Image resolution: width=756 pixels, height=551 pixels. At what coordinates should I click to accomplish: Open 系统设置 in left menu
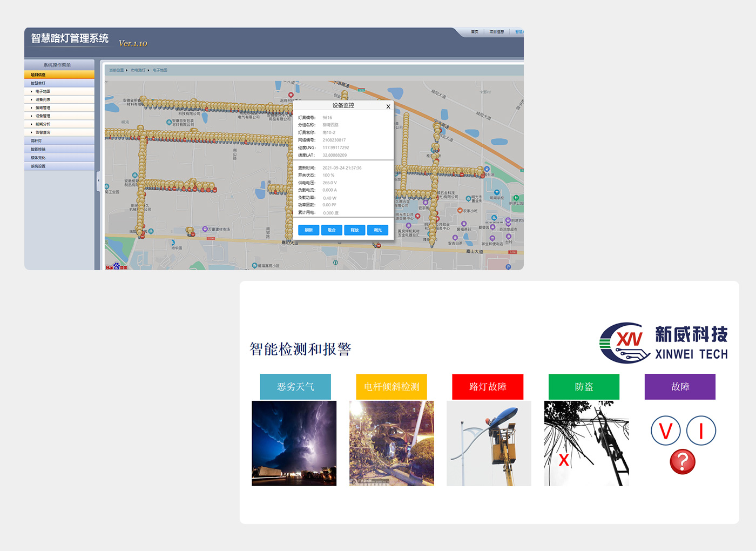(x=38, y=166)
